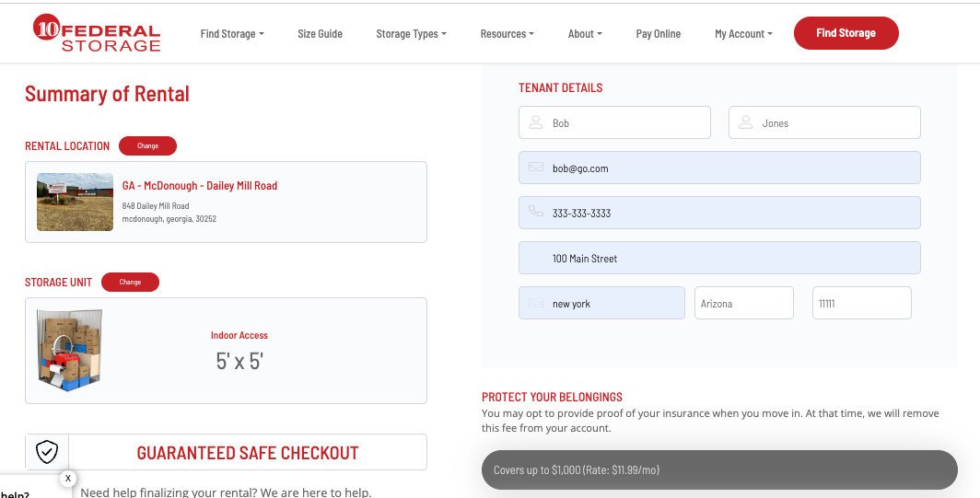Viewport: 980px width, 498px height.
Task: Click the phone icon in phone field
Action: tap(535, 213)
